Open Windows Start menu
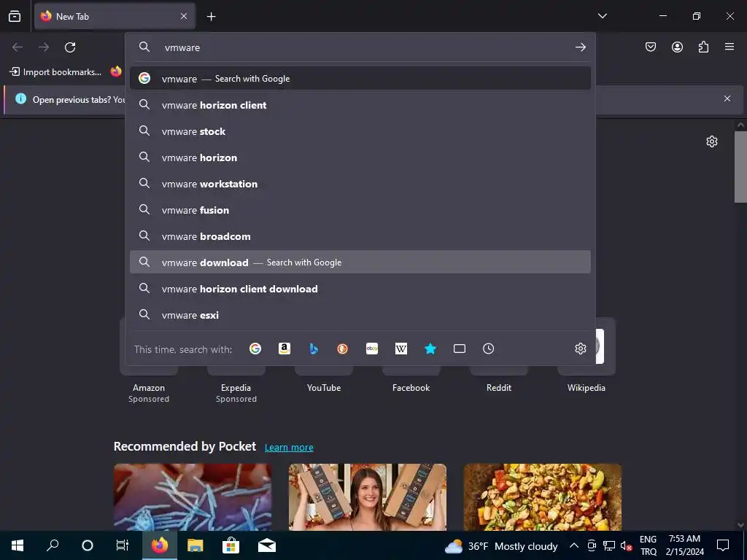747x560 pixels. pyautogui.click(x=18, y=545)
